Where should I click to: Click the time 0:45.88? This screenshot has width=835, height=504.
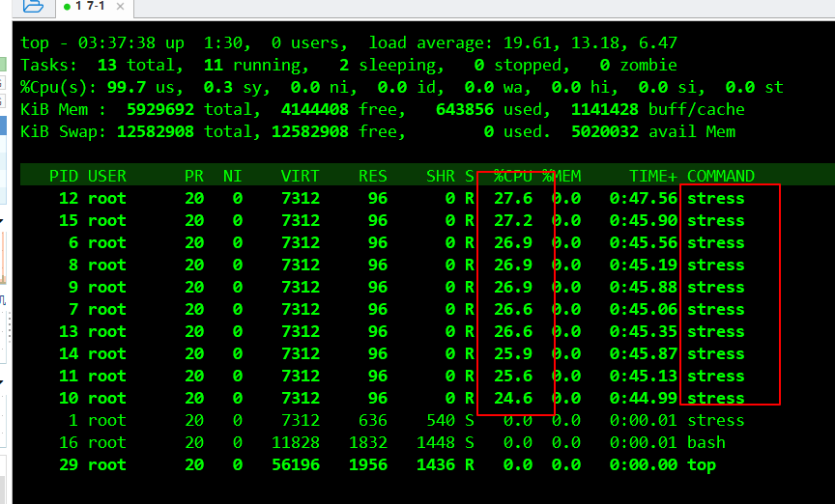tap(644, 288)
